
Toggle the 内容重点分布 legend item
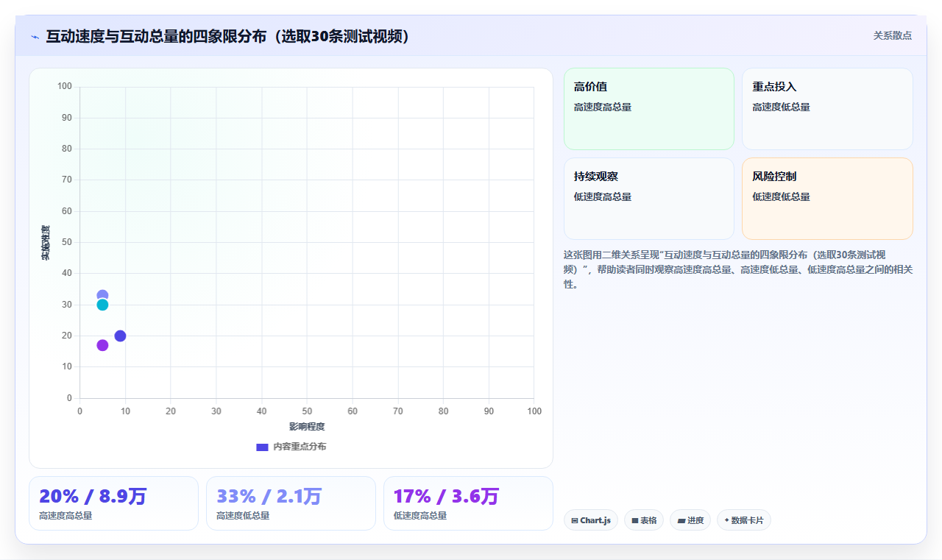[x=291, y=447]
